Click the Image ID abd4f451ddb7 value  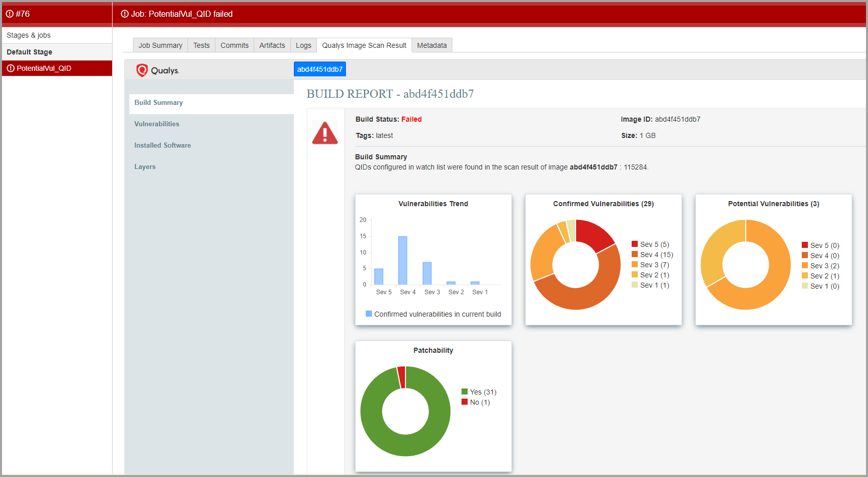(x=677, y=119)
